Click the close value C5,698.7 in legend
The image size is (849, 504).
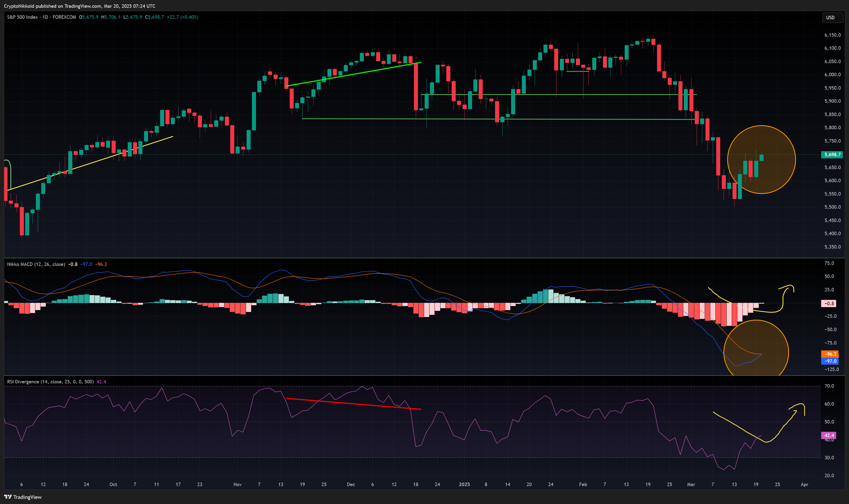pos(154,17)
